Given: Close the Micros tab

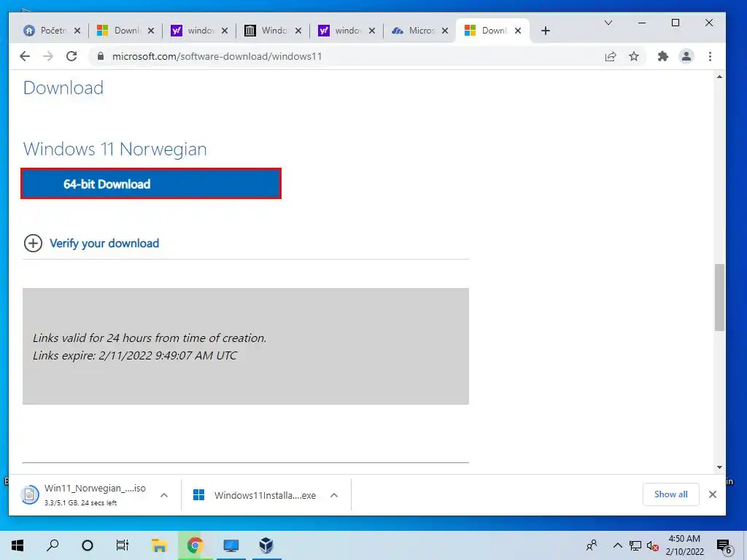Looking at the screenshot, I should coord(445,31).
